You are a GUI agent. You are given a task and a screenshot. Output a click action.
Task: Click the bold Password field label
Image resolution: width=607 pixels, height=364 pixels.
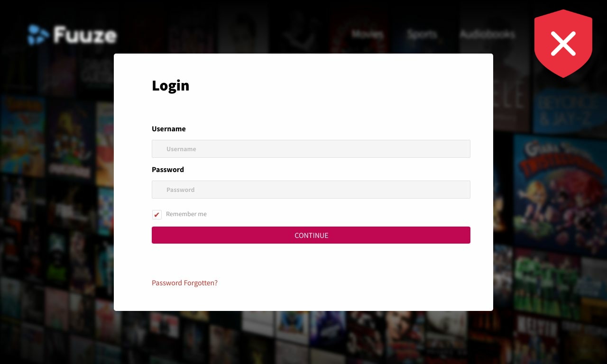click(x=168, y=170)
